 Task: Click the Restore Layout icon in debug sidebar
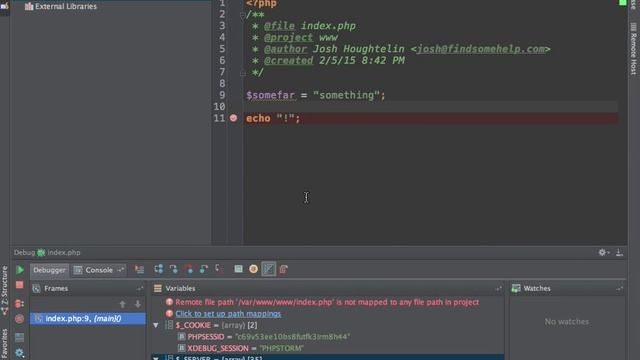19,337
